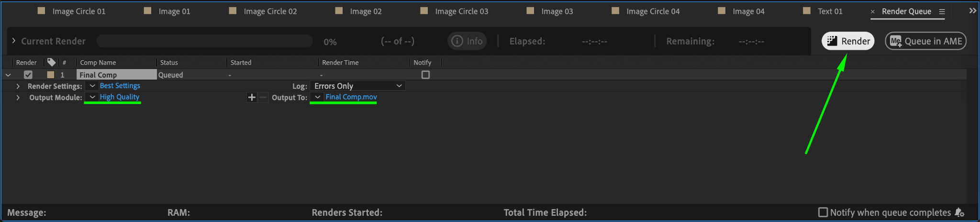Click the tan label swatch of Final Comp
The width and height of the screenshot is (980, 222).
click(51, 75)
